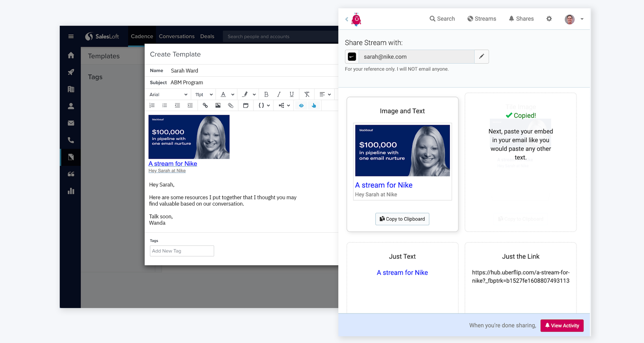Screen dimensions: 644x343
Task: Open 'A stream for Nike' link in email body
Action: tap(173, 163)
